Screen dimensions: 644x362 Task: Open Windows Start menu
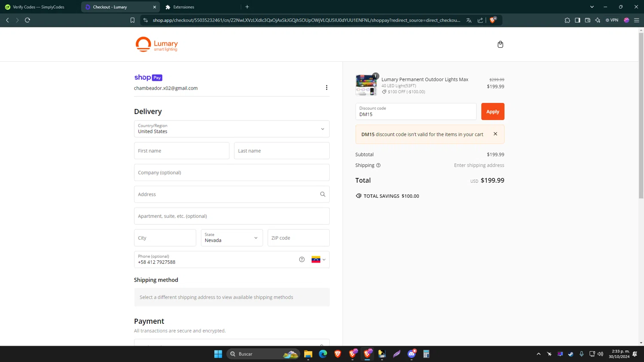pos(218,354)
